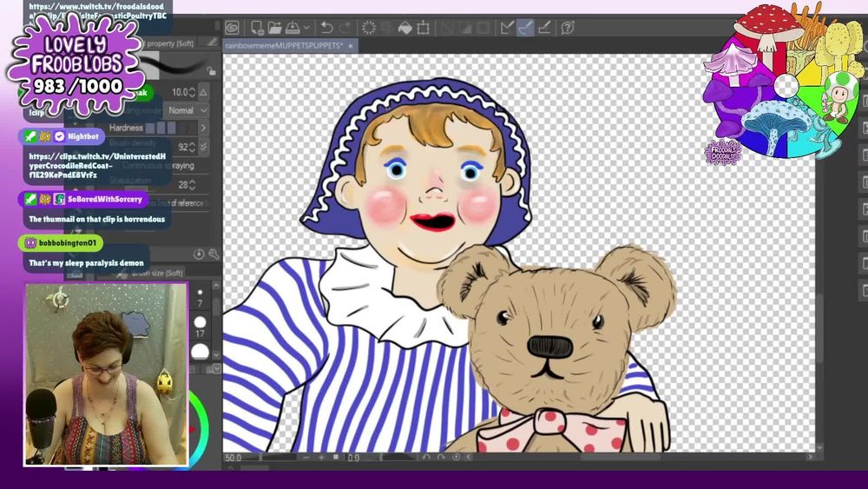Reset tool settings to initial icon
The image size is (868, 489).
[x=199, y=254]
